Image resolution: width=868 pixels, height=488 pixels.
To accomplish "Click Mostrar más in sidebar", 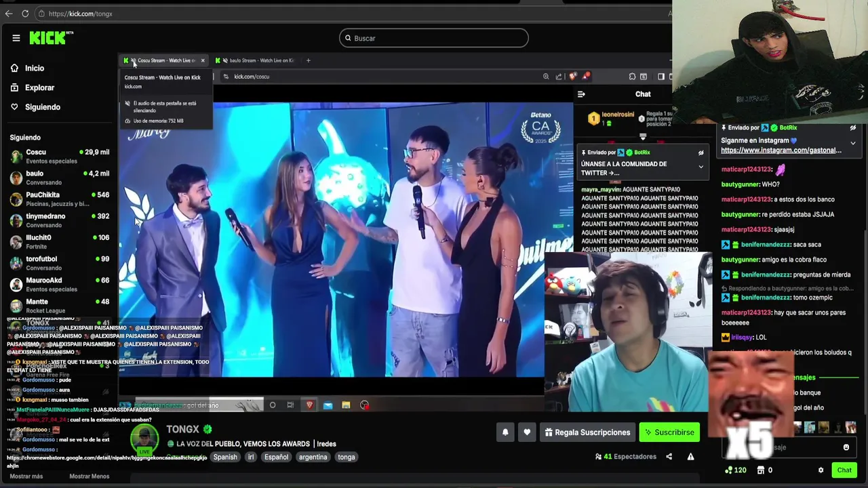I will pos(26,476).
